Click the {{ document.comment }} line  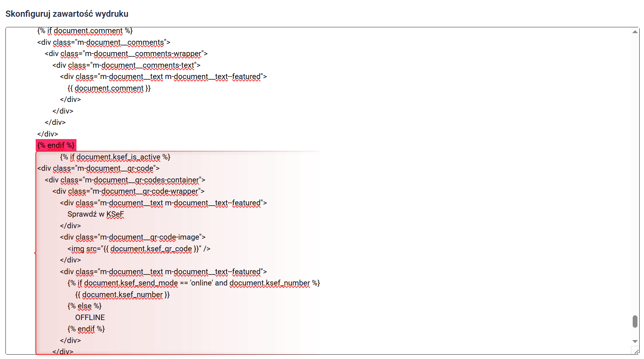coord(109,88)
